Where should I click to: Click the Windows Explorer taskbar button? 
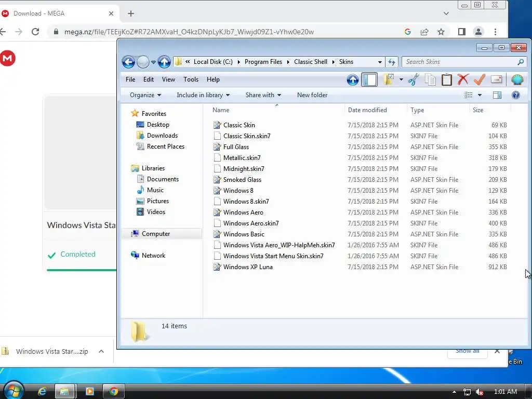pos(64,392)
